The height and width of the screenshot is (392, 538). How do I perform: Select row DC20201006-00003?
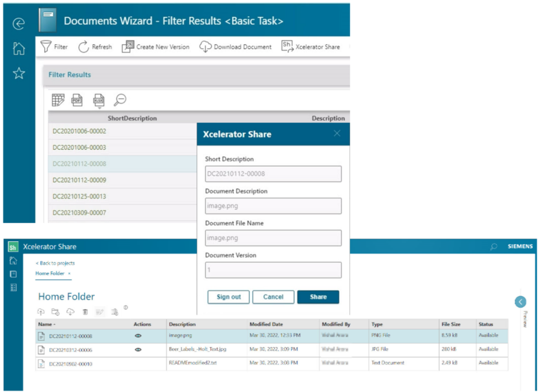coord(122,147)
